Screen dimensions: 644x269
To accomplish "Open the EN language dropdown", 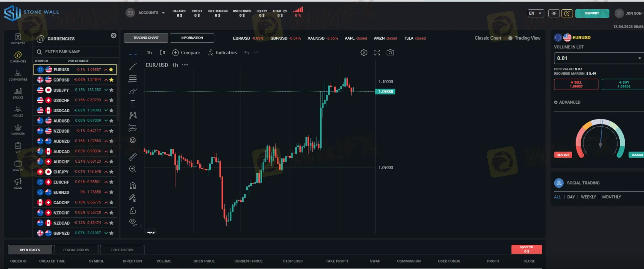I will coord(536,13).
